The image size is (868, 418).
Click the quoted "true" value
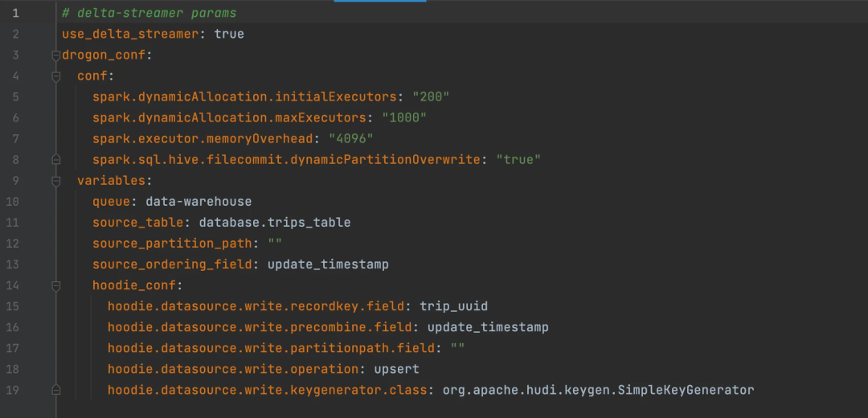[x=518, y=159]
